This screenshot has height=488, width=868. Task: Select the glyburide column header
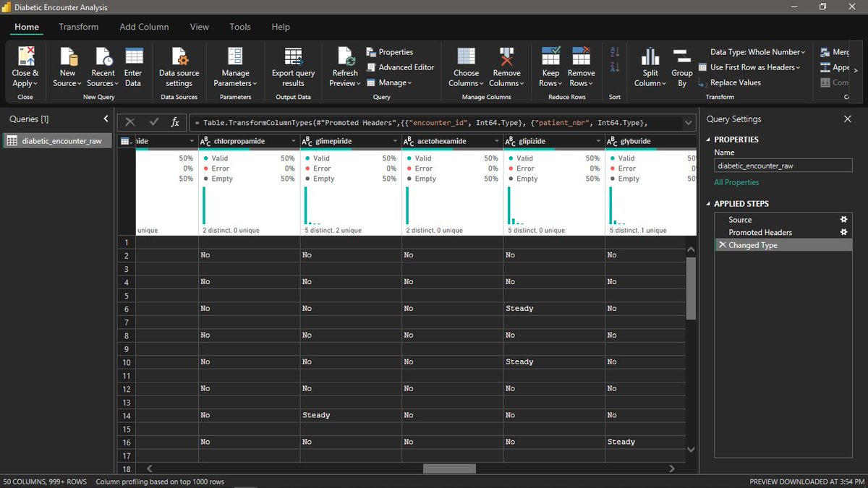[651, 142]
